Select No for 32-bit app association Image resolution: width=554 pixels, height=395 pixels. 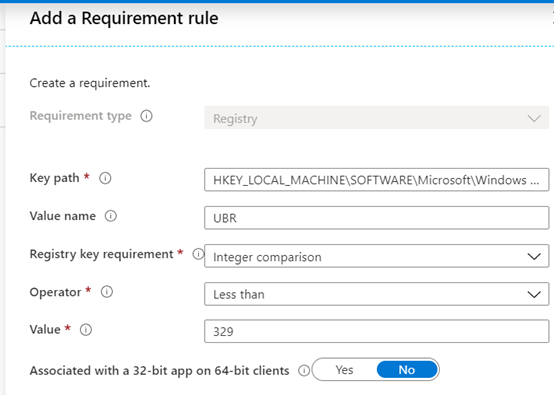click(407, 370)
